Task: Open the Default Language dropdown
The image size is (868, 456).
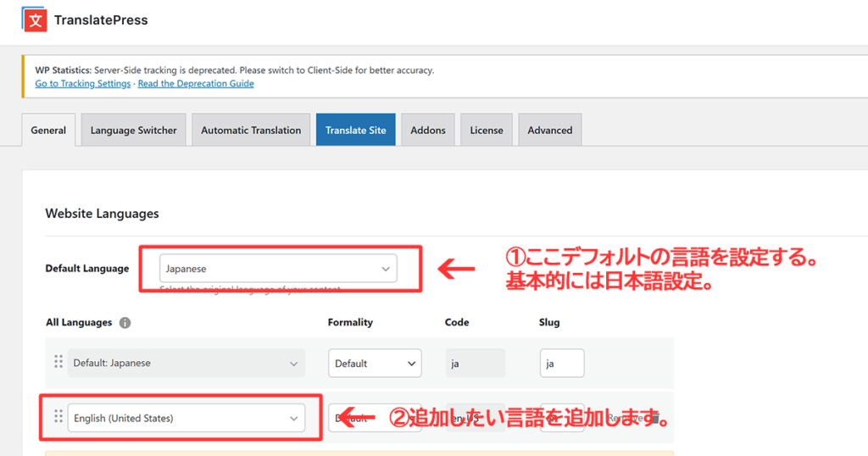Action: click(278, 269)
